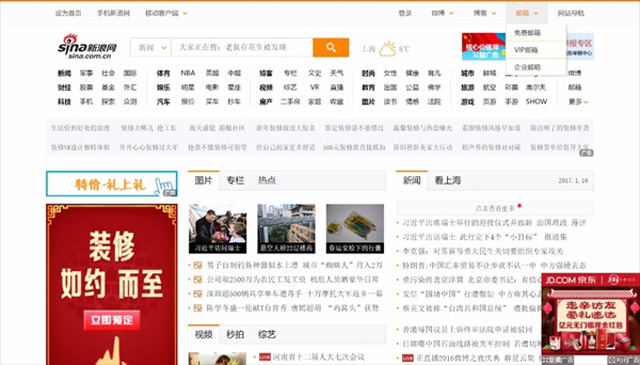Switch to the 专栏 tab
Image resolution: width=640 pixels, height=365 pixels.
pyautogui.click(x=235, y=180)
